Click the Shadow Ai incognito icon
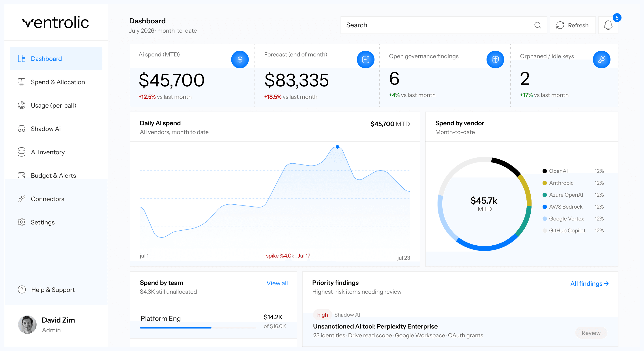The height and width of the screenshot is (351, 644). [21, 129]
